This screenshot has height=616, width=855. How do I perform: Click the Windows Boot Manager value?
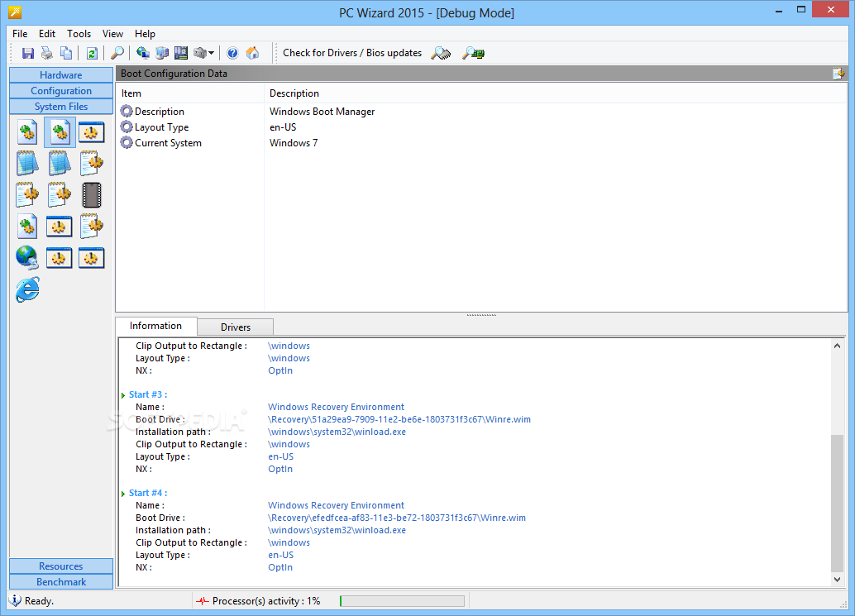click(322, 111)
